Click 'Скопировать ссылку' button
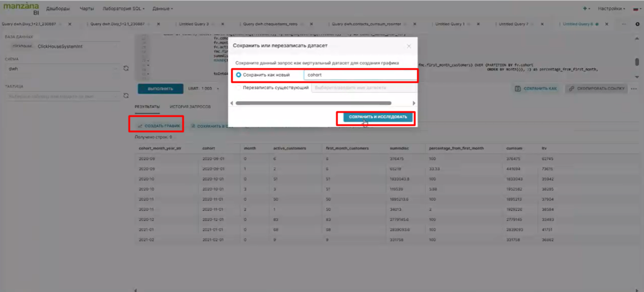 click(x=596, y=89)
